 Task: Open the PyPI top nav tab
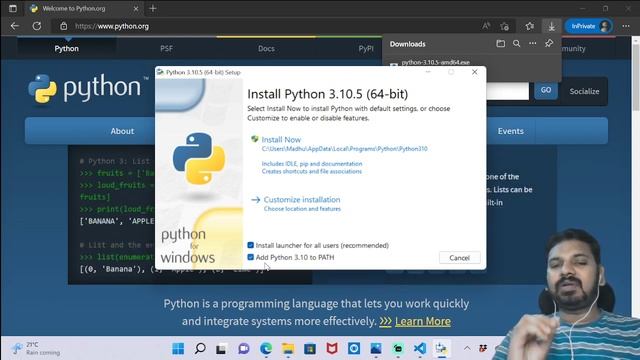[366, 49]
